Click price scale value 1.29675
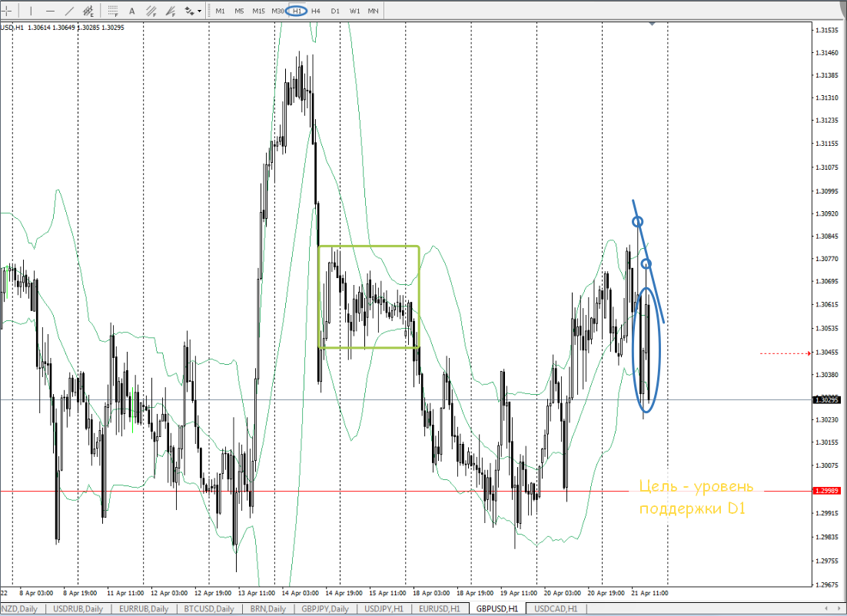 [x=828, y=585]
